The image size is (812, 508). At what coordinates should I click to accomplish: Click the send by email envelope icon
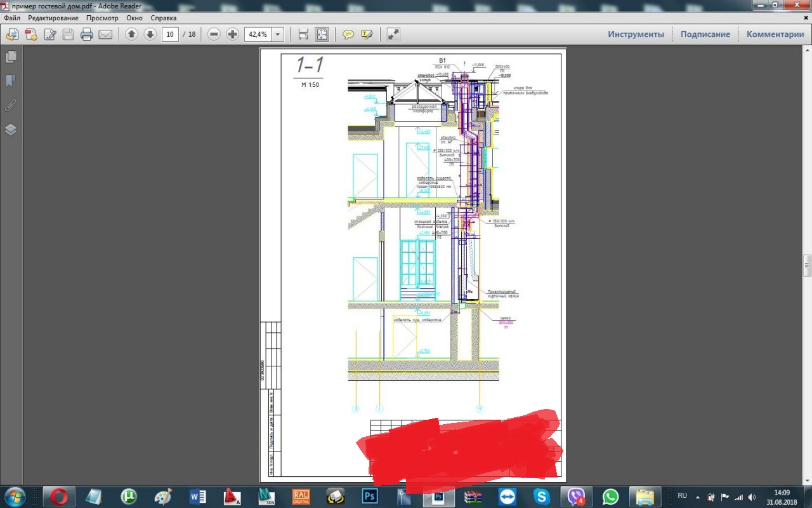[x=105, y=34]
